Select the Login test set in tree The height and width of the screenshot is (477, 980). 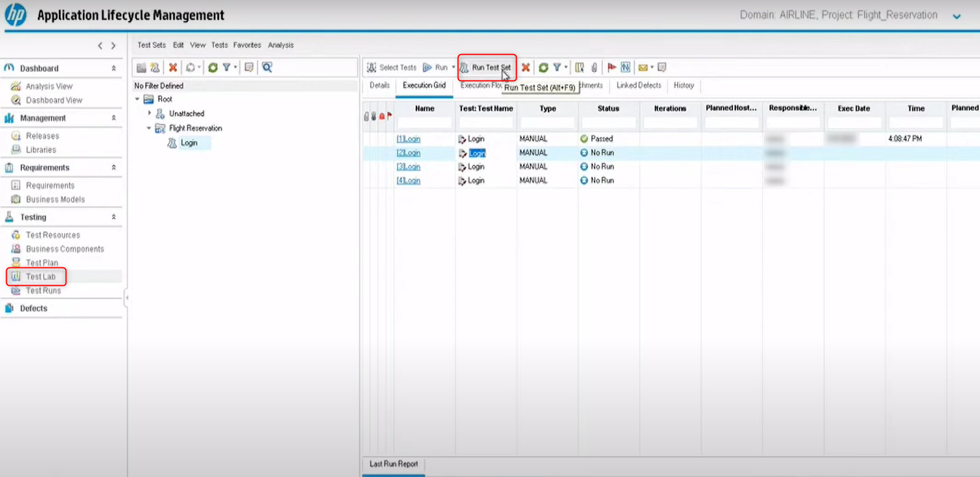pyautogui.click(x=189, y=143)
